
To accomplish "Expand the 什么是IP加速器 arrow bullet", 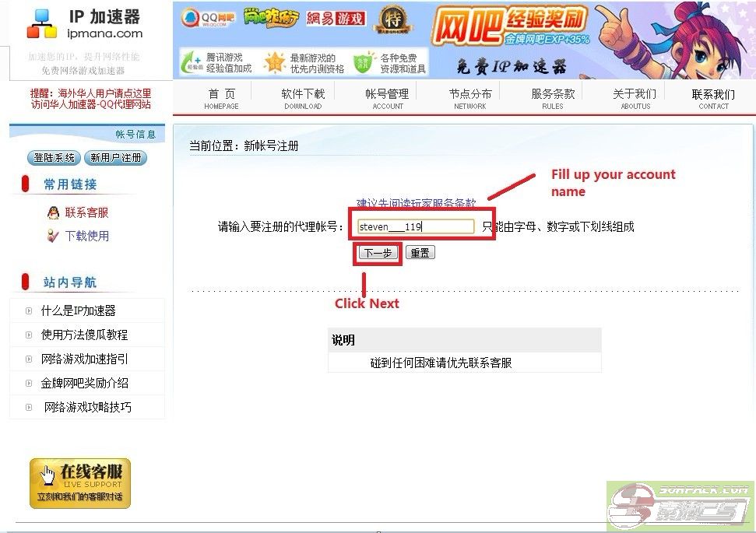I will [x=29, y=310].
